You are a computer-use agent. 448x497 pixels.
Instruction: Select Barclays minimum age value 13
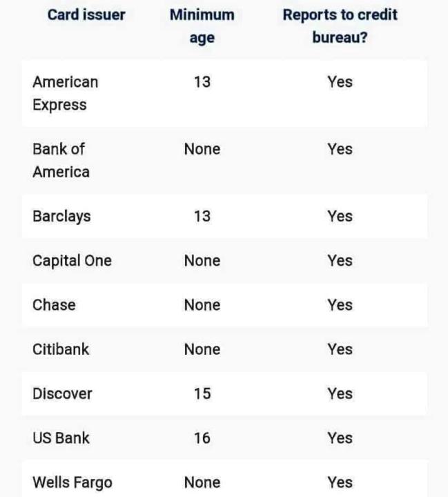(x=202, y=216)
